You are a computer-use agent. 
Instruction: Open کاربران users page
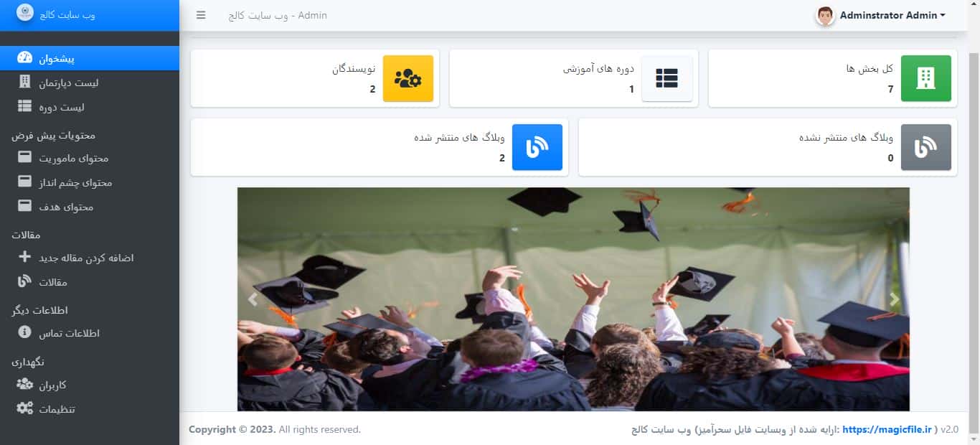coord(90,385)
